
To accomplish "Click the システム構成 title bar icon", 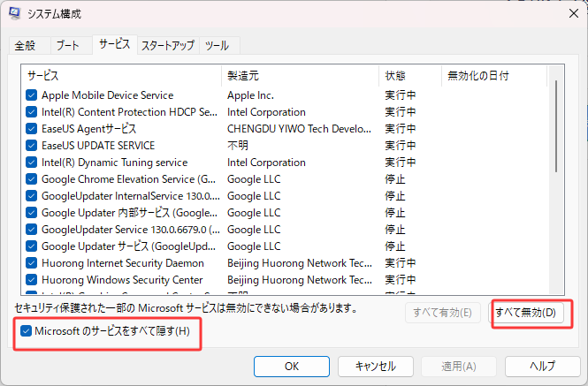I will [15, 13].
